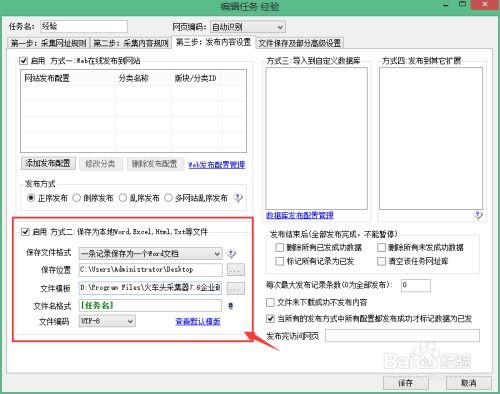Click 取消 button at bottom

469,383
